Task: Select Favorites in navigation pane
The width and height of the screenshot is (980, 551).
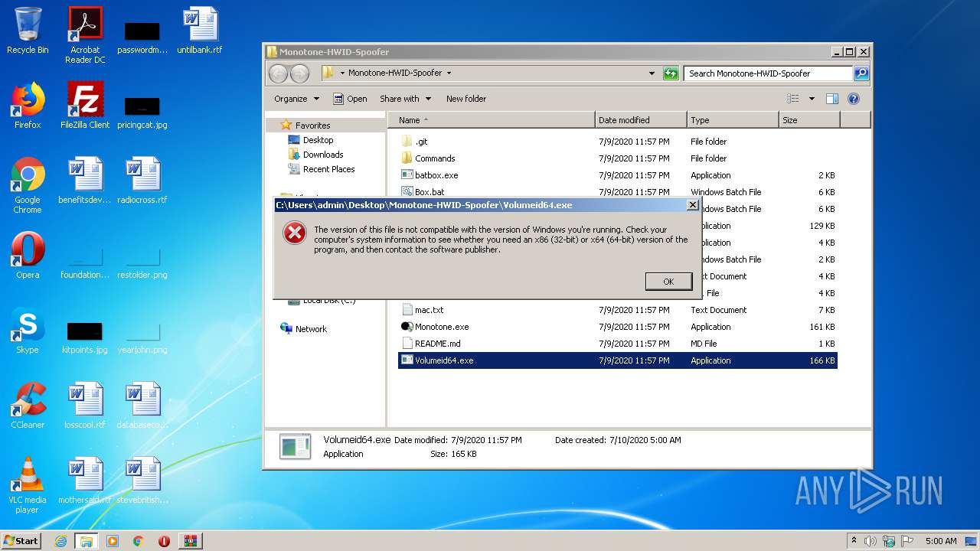Action: 312,126
